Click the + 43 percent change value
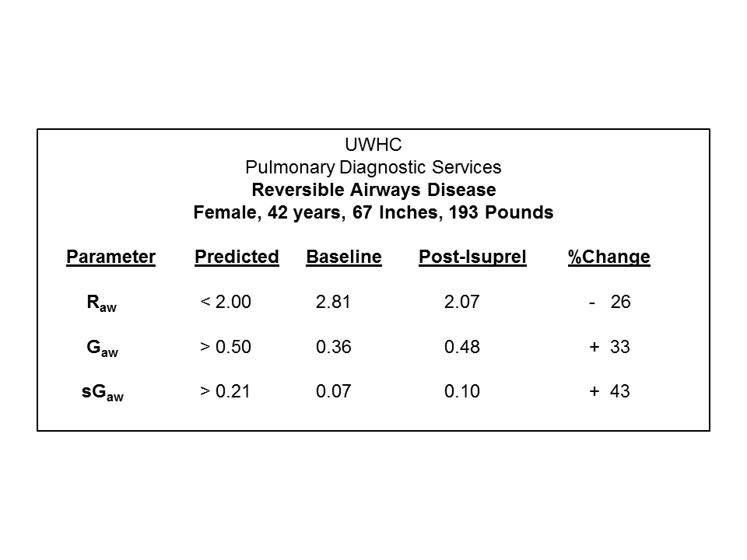This screenshot has width=747, height=560. (x=609, y=392)
